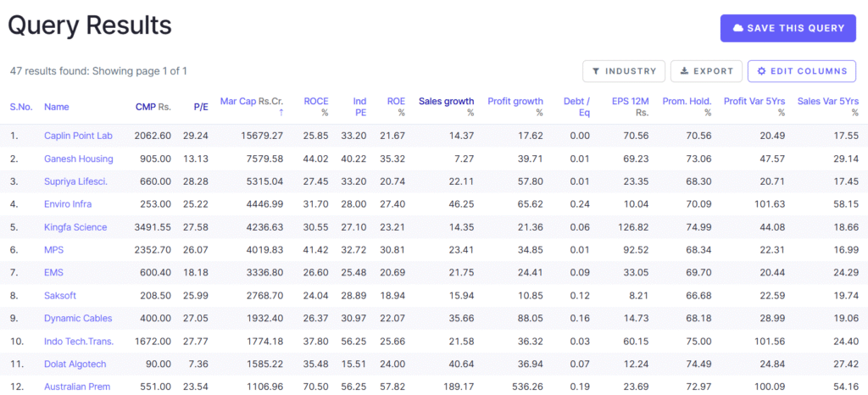
Task: Sort by Sales growth % column
Action: [446, 107]
